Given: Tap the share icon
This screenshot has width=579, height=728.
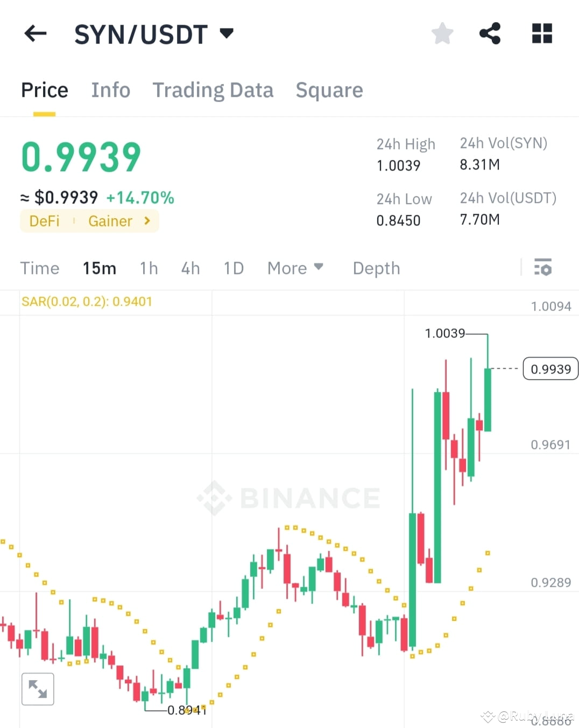Looking at the screenshot, I should (490, 33).
